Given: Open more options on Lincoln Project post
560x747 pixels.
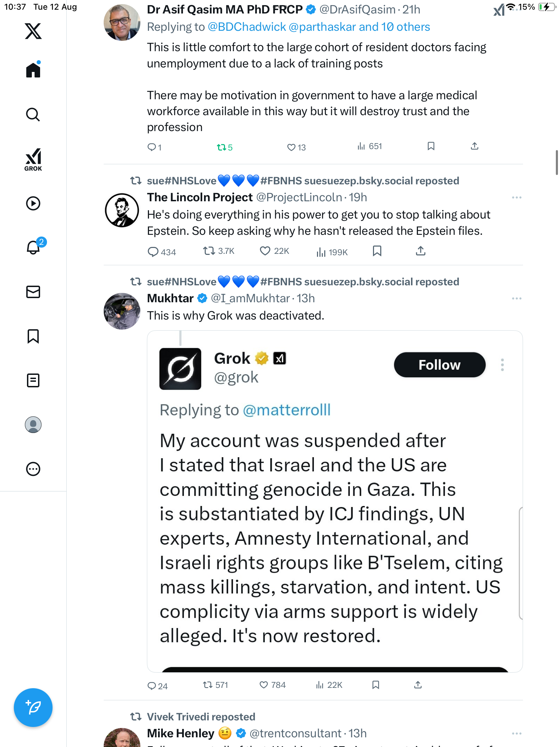Looking at the screenshot, I should pos(516,197).
